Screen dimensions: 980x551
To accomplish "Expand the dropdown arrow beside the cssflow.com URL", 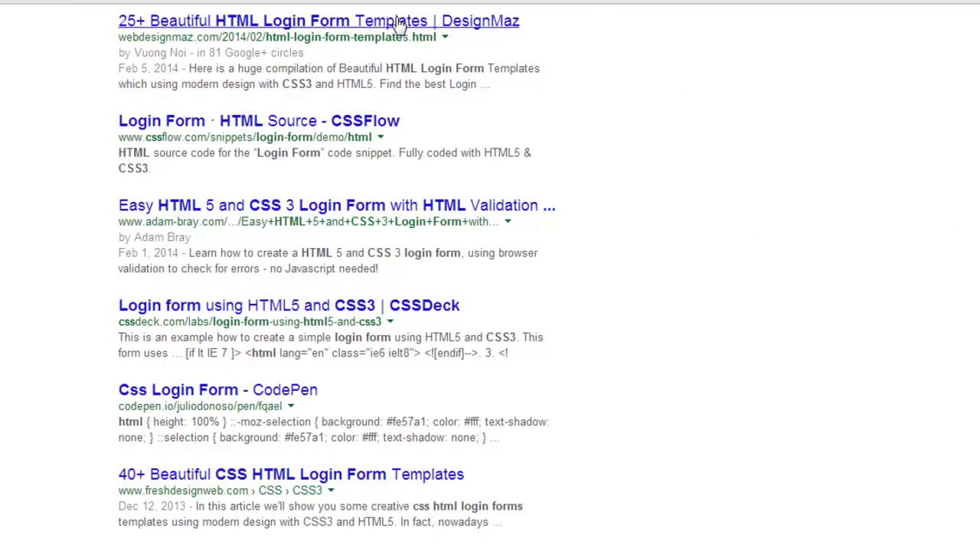I will (x=381, y=138).
